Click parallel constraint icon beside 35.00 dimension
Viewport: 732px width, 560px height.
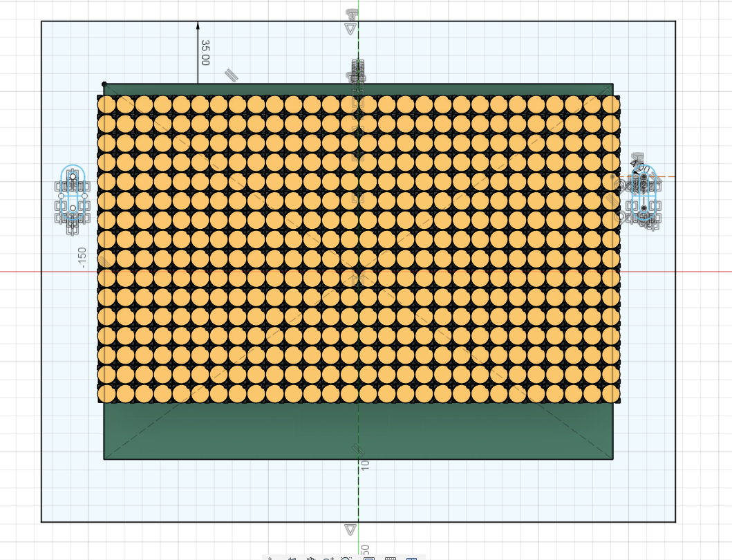231,75
